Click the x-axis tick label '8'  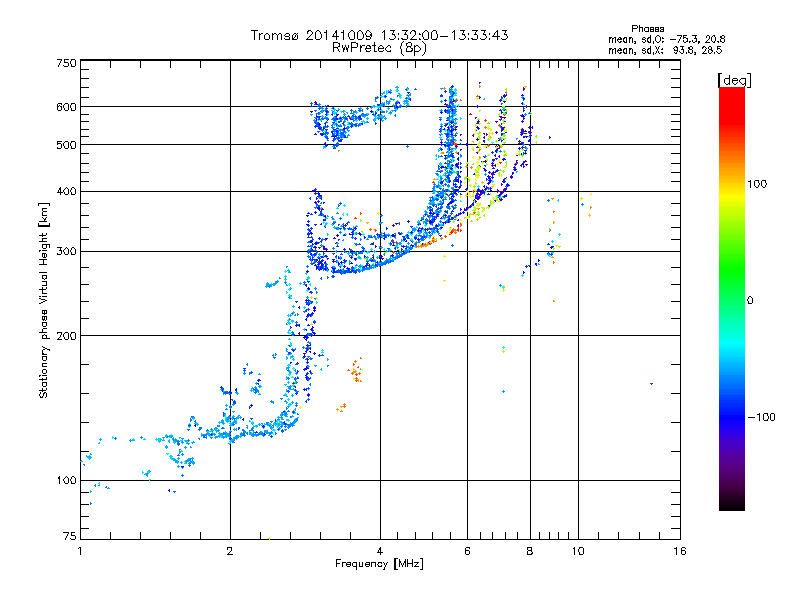coord(530,551)
